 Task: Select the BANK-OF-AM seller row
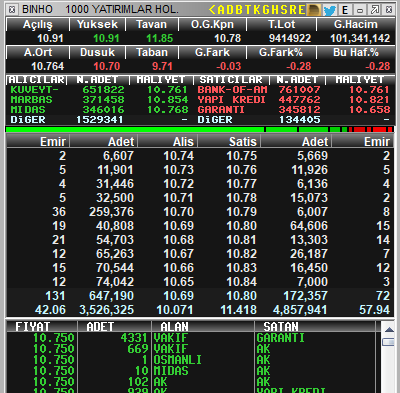click(x=294, y=90)
